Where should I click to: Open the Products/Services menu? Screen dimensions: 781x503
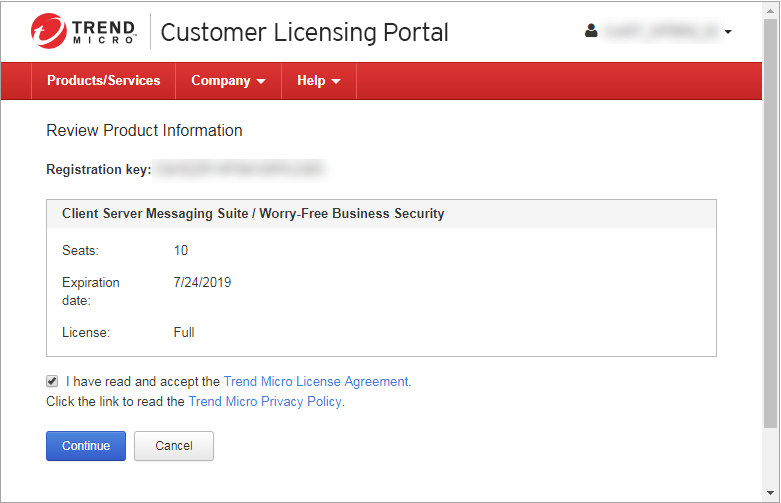(103, 81)
